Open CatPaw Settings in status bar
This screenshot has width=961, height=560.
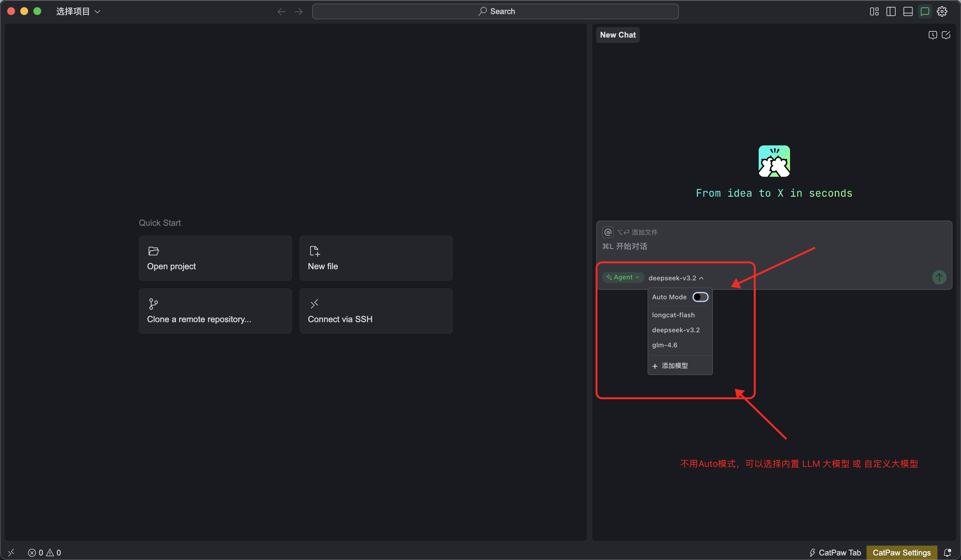coord(902,552)
